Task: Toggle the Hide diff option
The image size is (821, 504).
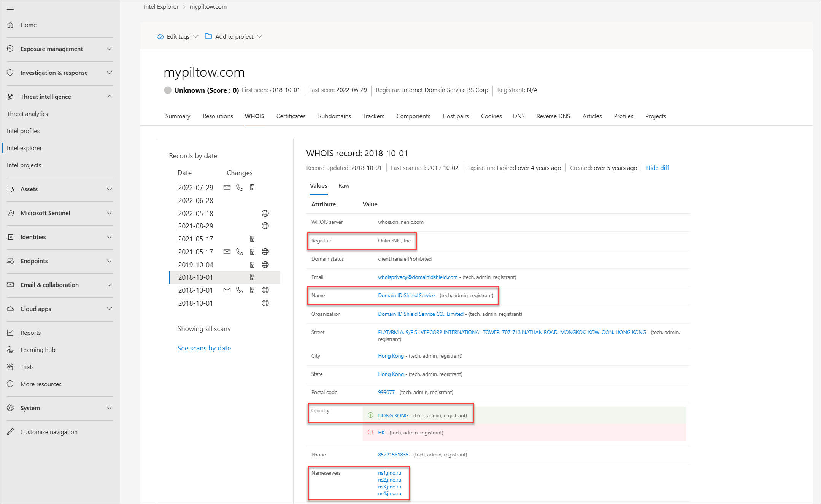Action: click(657, 168)
